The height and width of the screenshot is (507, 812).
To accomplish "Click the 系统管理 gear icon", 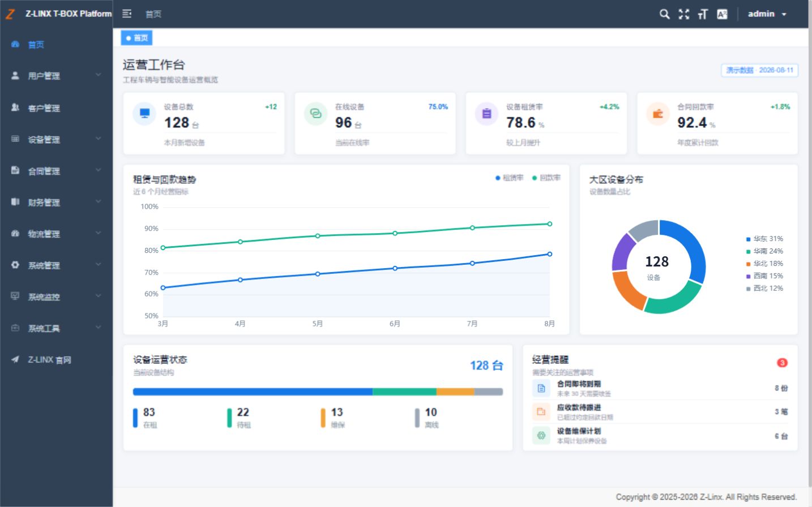I will pyautogui.click(x=15, y=265).
